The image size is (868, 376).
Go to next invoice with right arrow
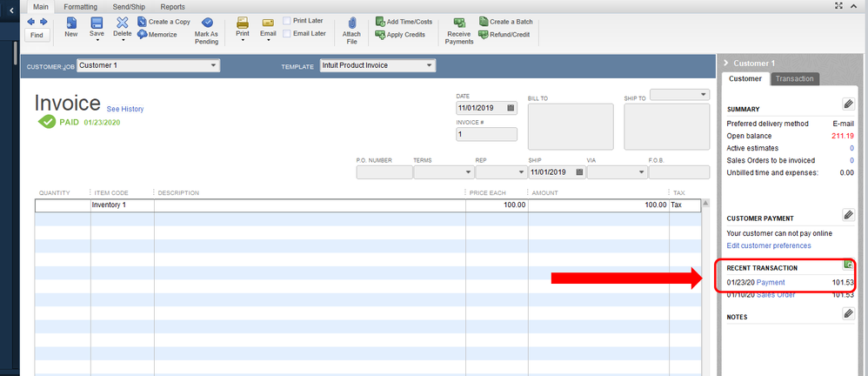[x=43, y=22]
